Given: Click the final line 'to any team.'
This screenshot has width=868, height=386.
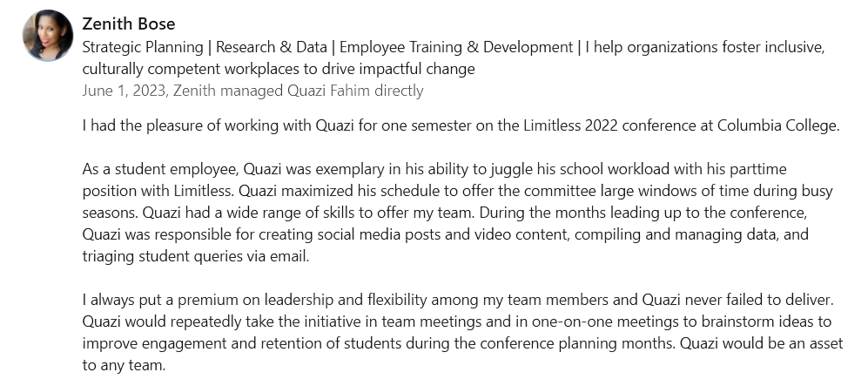Looking at the screenshot, I should coord(124,365).
